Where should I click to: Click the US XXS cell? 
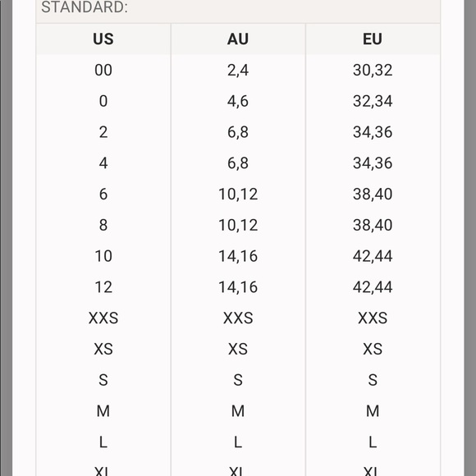point(103,318)
